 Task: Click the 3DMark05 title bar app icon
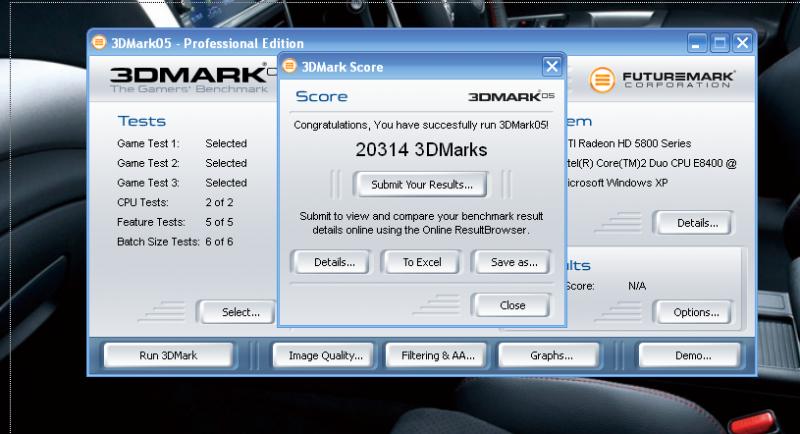click(x=99, y=42)
